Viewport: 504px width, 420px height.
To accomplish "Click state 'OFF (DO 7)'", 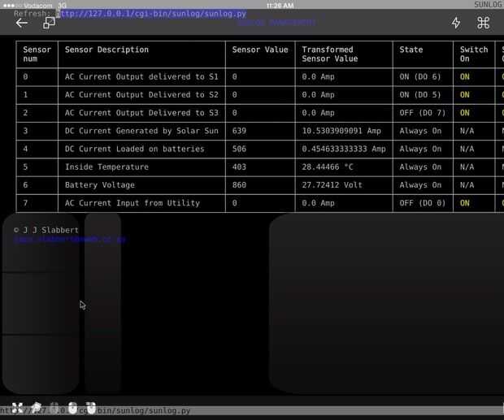I will [423, 113].
